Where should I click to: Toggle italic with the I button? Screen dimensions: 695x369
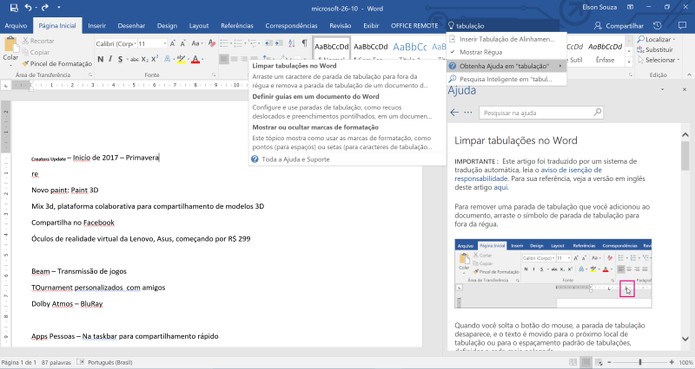pyautogui.click(x=110, y=59)
